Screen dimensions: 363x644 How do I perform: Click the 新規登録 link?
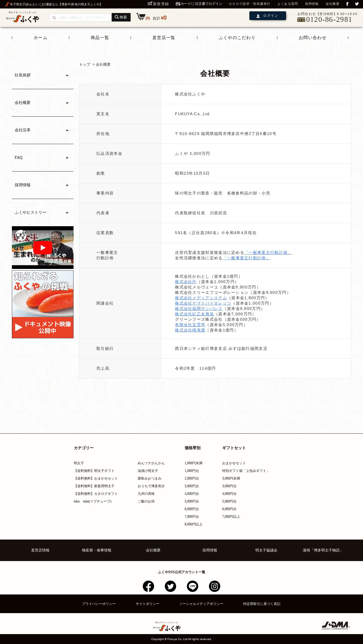158,4
